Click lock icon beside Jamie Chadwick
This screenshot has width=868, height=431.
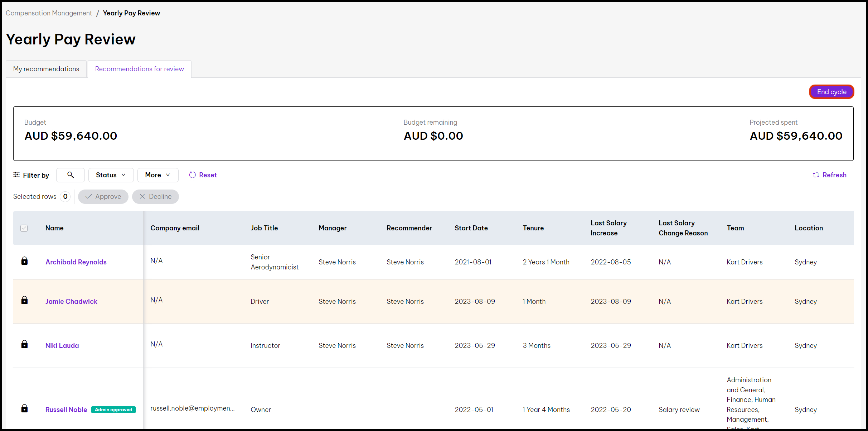pos(24,300)
